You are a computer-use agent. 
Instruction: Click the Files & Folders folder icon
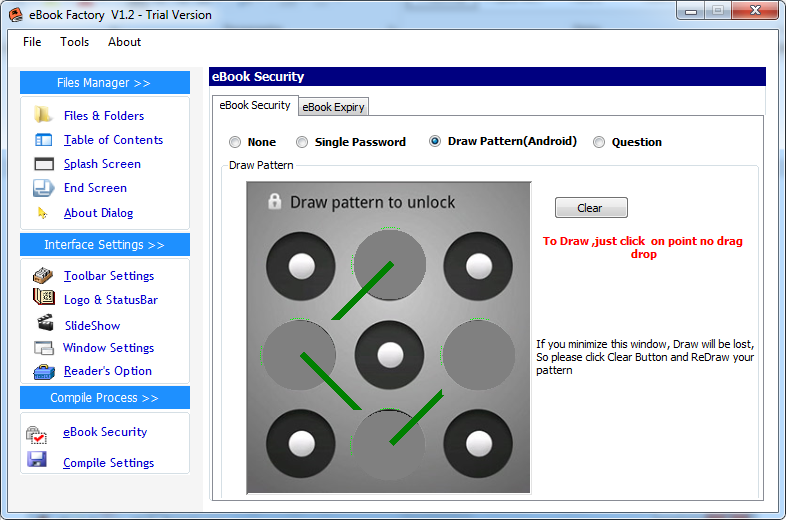click(43, 114)
